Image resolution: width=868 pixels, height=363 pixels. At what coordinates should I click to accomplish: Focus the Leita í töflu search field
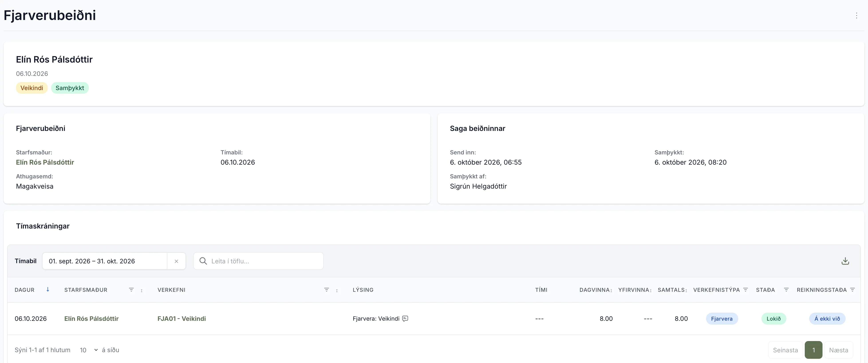point(258,261)
